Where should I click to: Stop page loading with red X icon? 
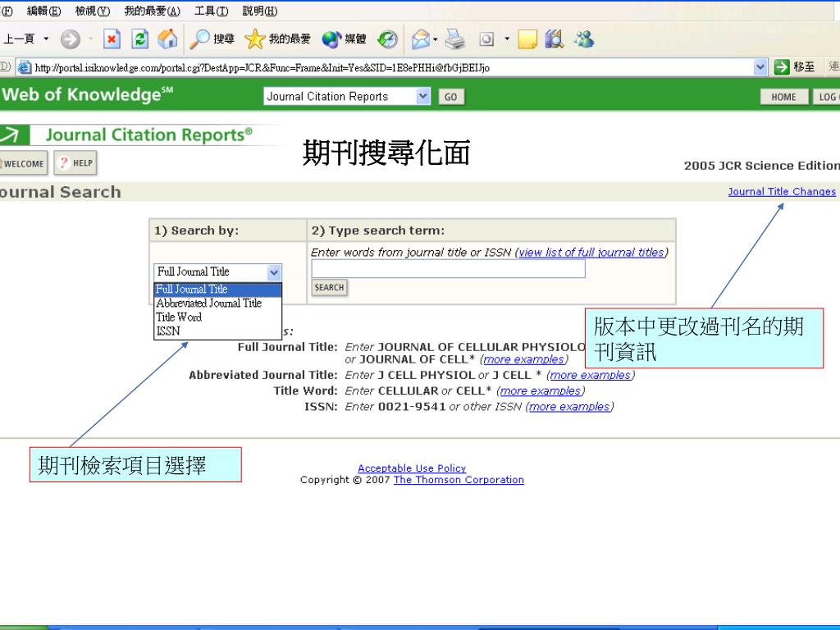point(112,39)
